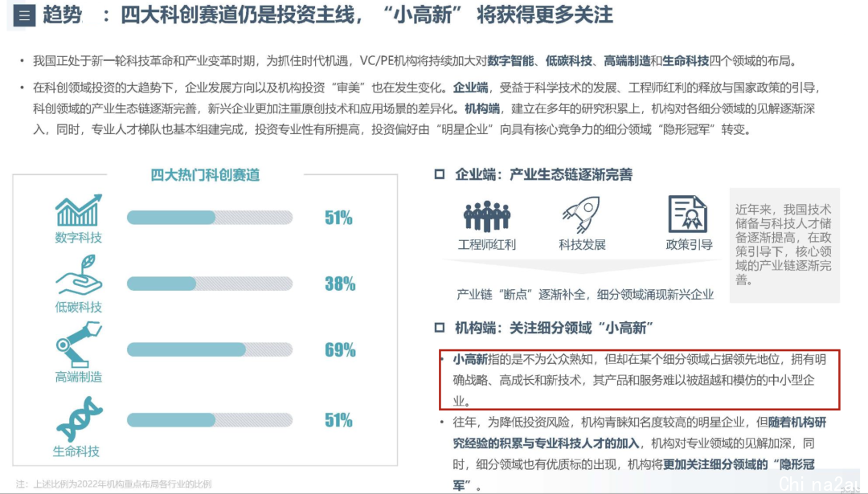This screenshot has width=868, height=494.
Task: Click the square checkbox before 企业端
Action: (x=440, y=175)
